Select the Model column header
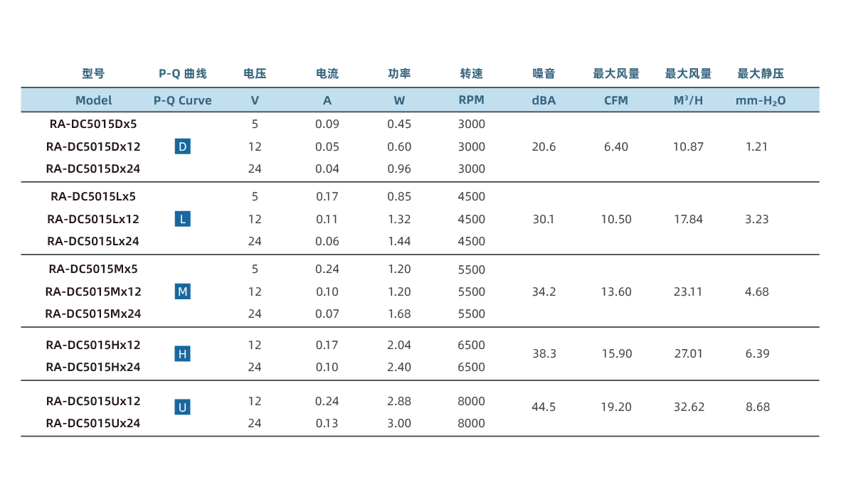 pos(93,100)
